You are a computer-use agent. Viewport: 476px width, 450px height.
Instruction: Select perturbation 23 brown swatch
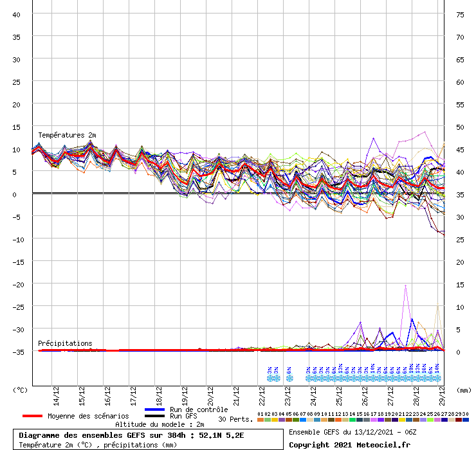[x=416, y=420]
